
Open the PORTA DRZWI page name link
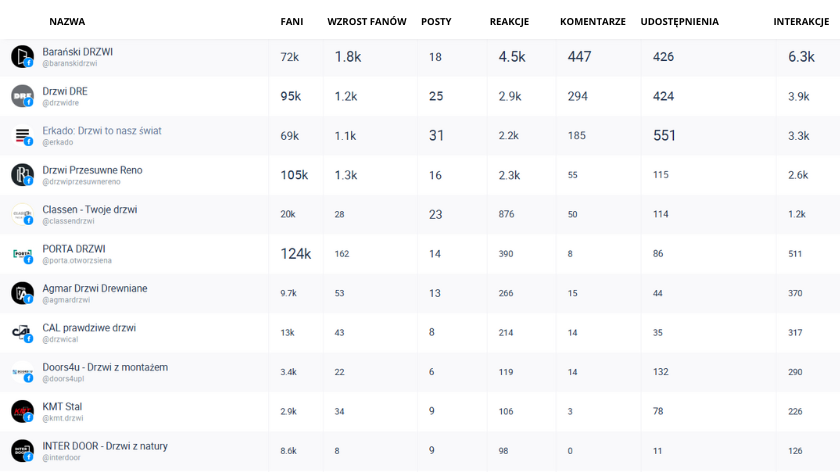(74, 248)
